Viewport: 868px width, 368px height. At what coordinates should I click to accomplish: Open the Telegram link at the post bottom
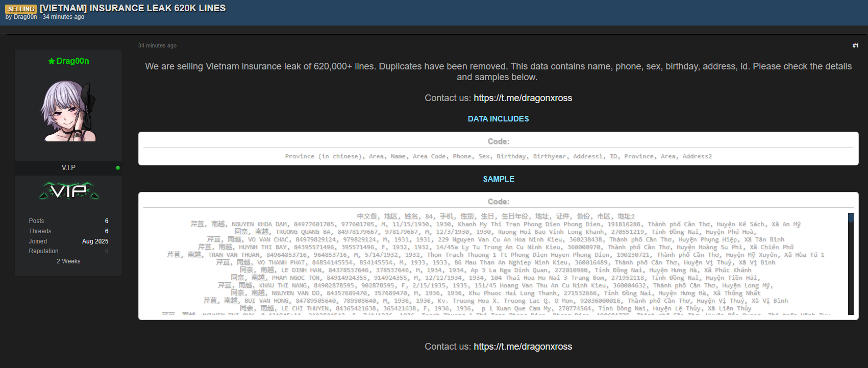523,347
